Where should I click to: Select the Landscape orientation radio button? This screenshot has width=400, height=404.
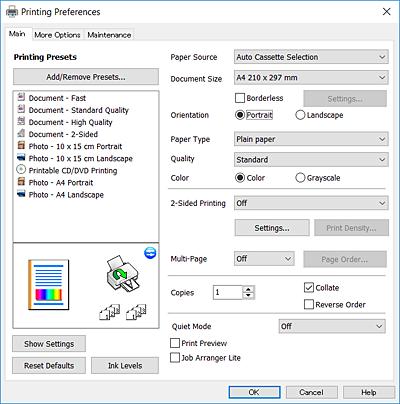(x=300, y=115)
